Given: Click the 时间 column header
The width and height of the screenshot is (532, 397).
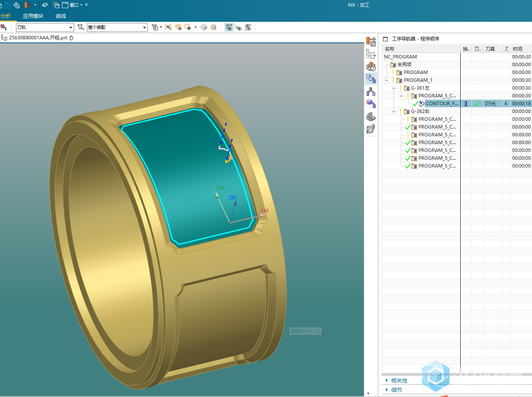Looking at the screenshot, I should pyautogui.click(x=518, y=49).
